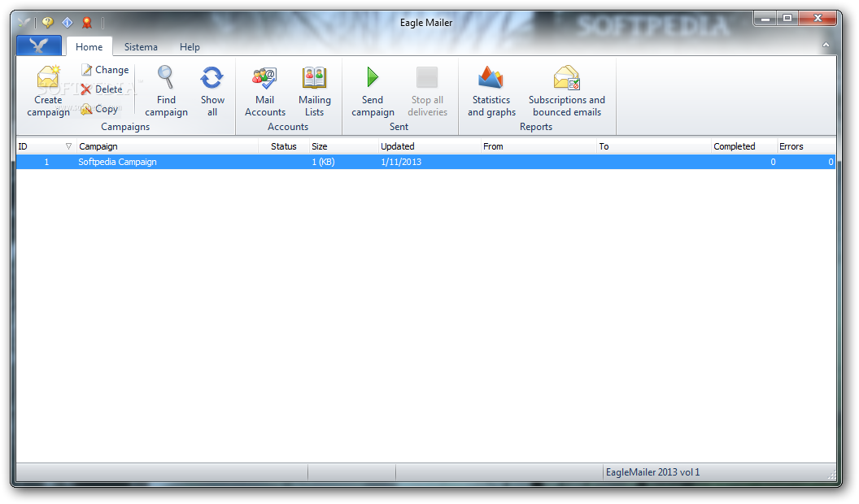Viewport: 859px width, 504px height.
Task: Click the eagle application menu button
Action: (x=39, y=46)
